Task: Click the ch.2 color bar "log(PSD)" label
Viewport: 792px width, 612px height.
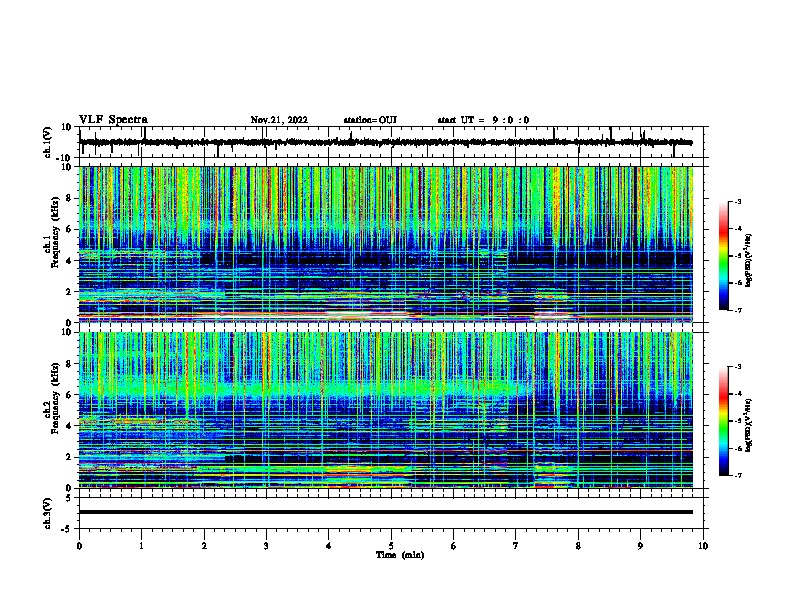Action: point(749,426)
